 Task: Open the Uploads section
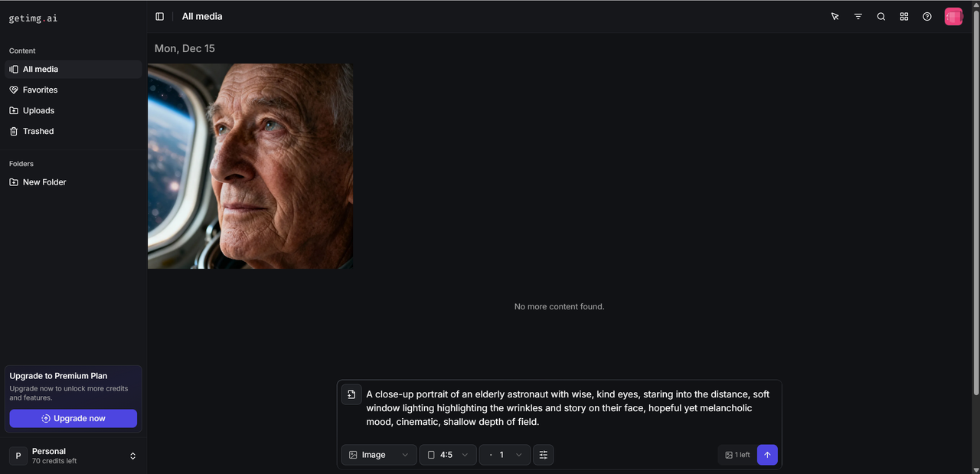38,110
